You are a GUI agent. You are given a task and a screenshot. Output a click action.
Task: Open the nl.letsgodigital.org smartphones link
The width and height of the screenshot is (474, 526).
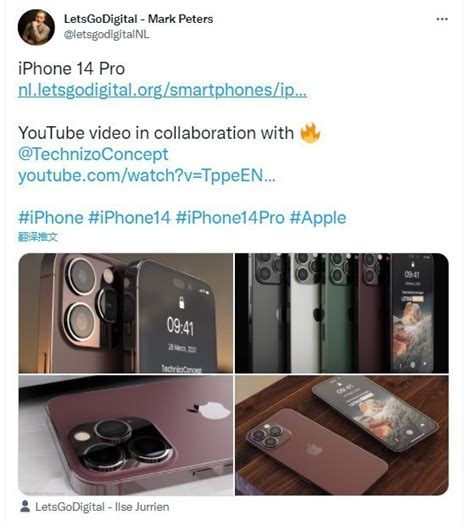(162, 90)
